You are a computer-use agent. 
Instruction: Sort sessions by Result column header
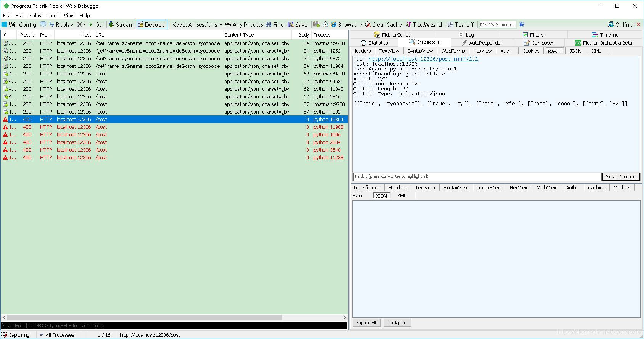[27, 35]
